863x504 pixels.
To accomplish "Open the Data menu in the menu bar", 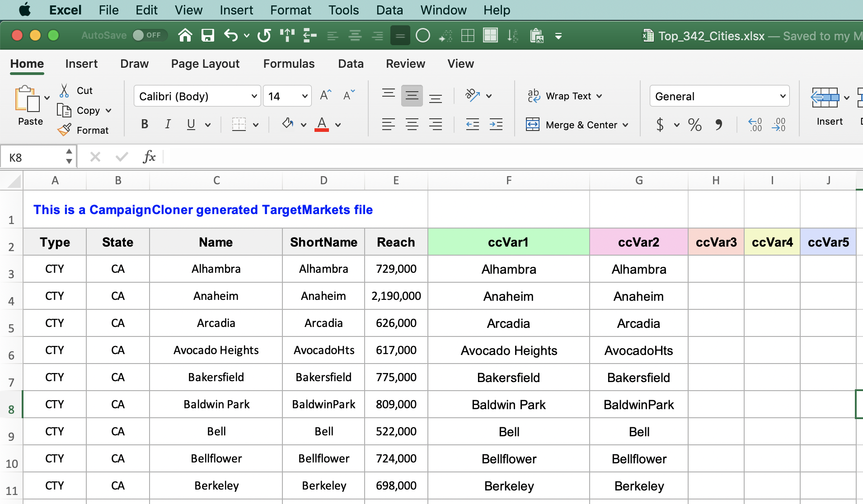I will 389,9.
